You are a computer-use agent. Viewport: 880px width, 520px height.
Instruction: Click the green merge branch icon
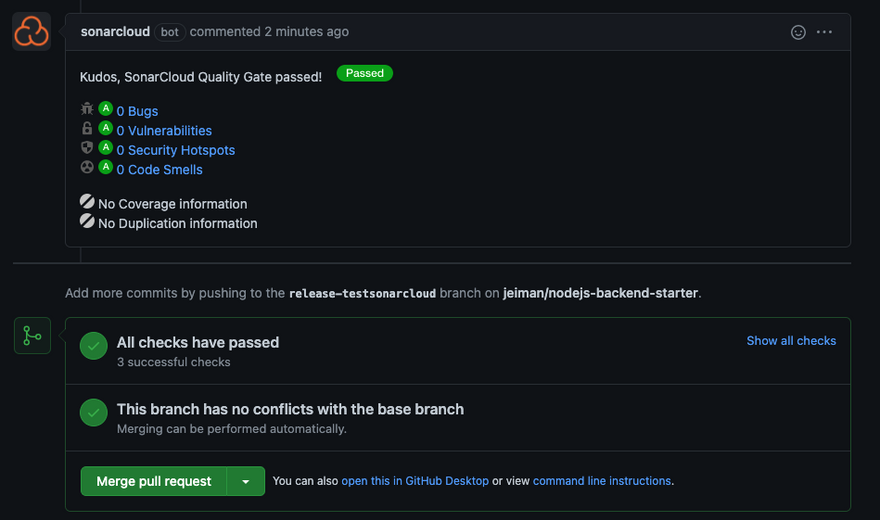(x=32, y=336)
